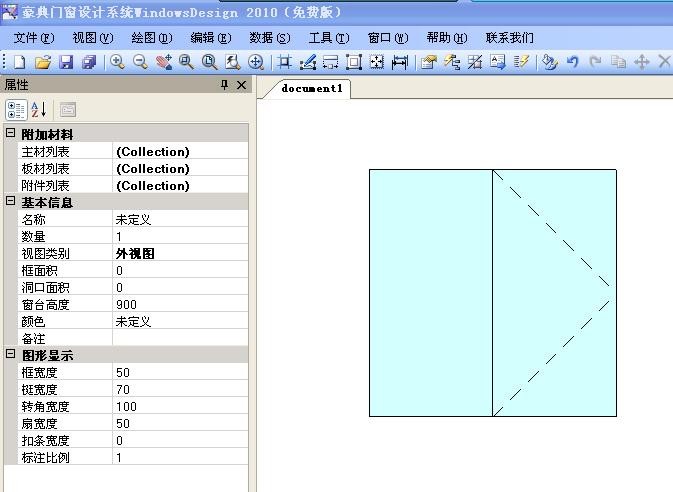Create a new document from the toolbar
Screen dimensions: 673x492
[19, 62]
